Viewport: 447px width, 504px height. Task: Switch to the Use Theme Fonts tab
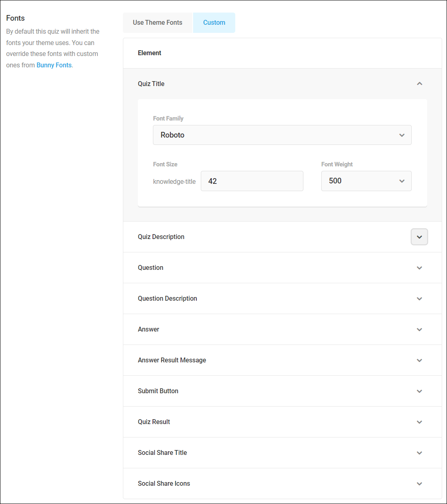pos(157,23)
